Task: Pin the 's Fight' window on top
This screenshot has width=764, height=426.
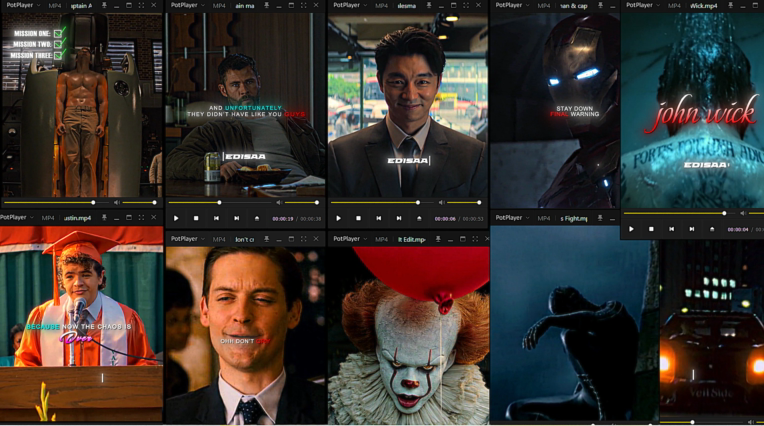Action: click(600, 218)
